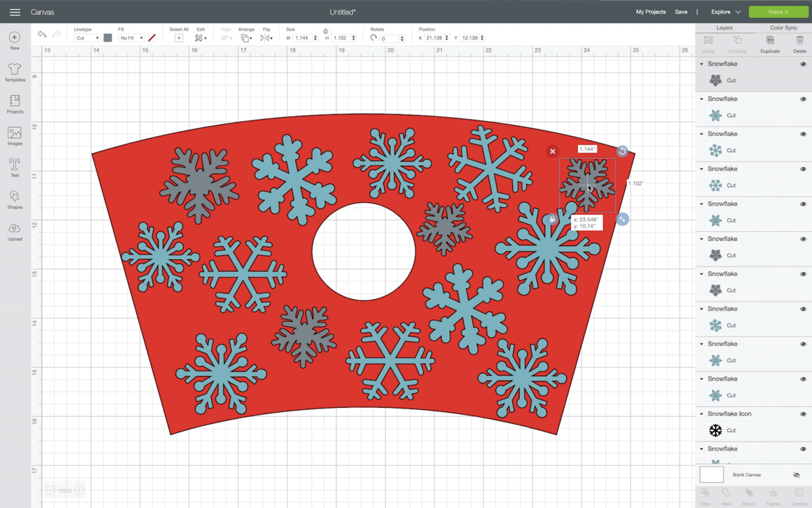Collapse the Snowflake Icon layer group
Viewport: 812px width, 508px height.
coord(702,414)
